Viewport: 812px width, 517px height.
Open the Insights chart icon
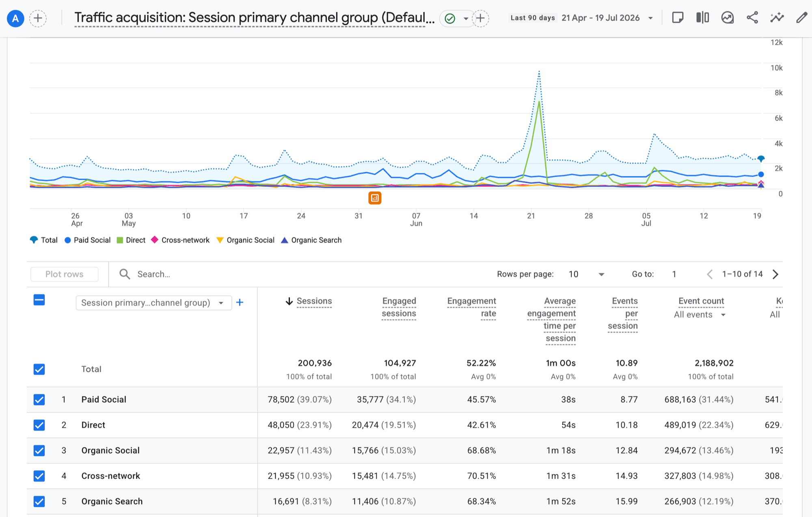[727, 18]
